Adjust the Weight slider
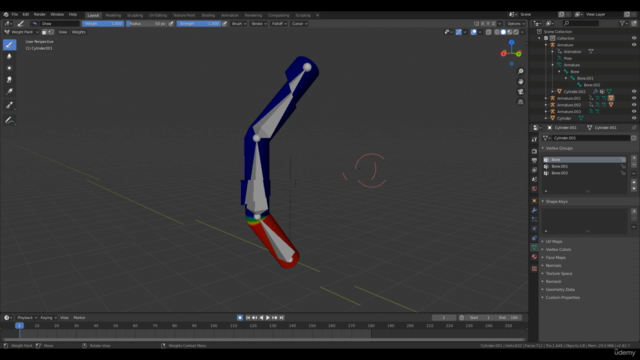Viewport: 640px width, 360px height. pyautogui.click(x=103, y=24)
